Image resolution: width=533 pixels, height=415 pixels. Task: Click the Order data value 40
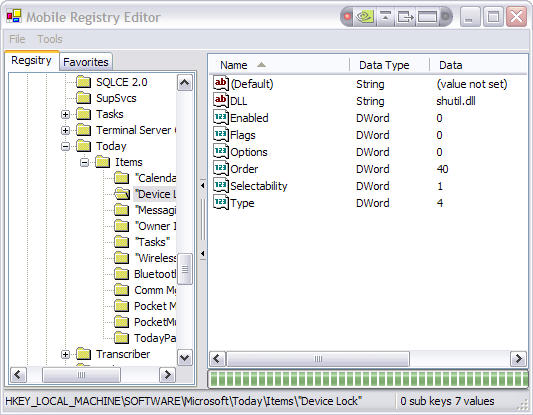[442, 169]
